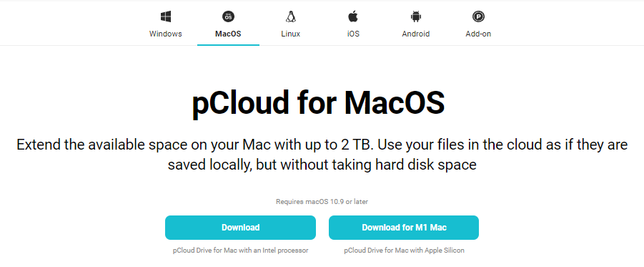
Task: Switch to the Android tab label
Action: [x=416, y=34]
